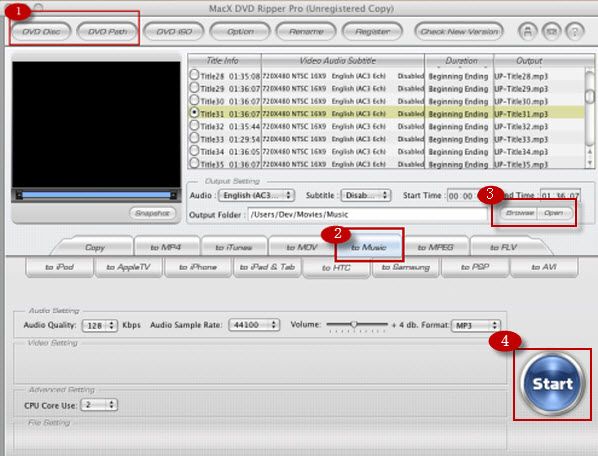Click the Title Info column header
The width and height of the screenshot is (598, 456).
pos(224,61)
